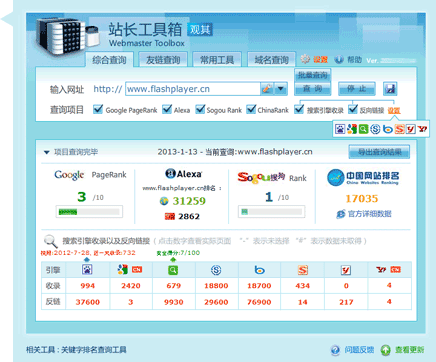Click the 查看更新 link
Viewport: 436px width, 362px height.
[x=409, y=350]
